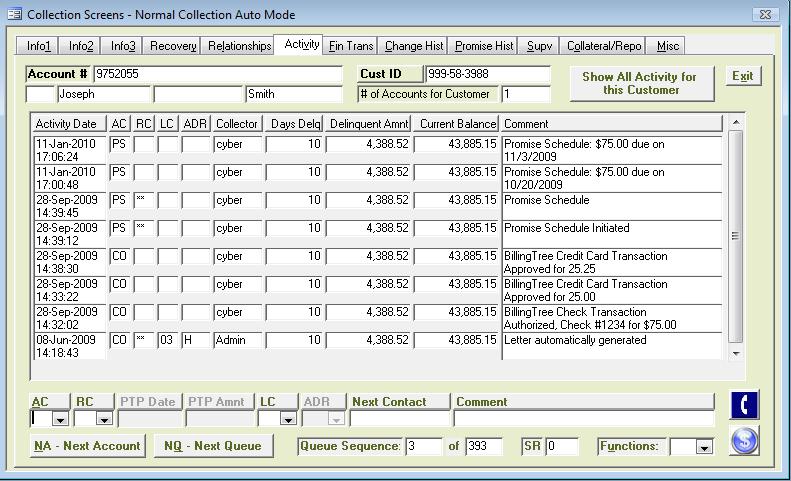This screenshot has width=791, height=481.
Task: Click the Exit button
Action: [742, 76]
